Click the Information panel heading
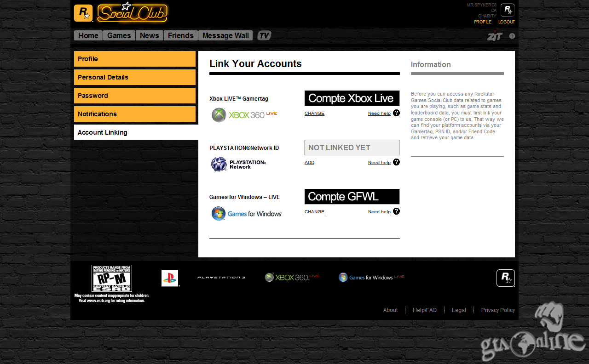Viewport: 589px width, 364px height. coord(431,65)
